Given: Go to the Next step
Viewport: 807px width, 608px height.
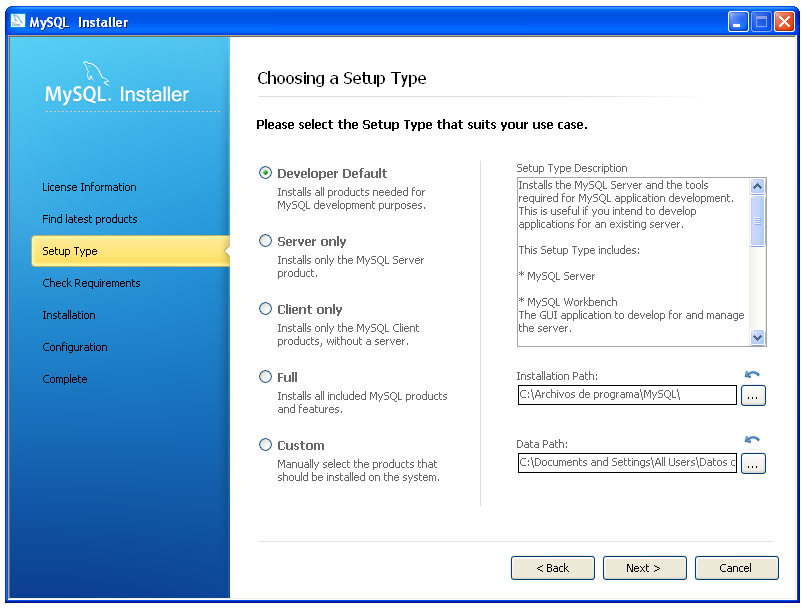Looking at the screenshot, I should [644, 568].
